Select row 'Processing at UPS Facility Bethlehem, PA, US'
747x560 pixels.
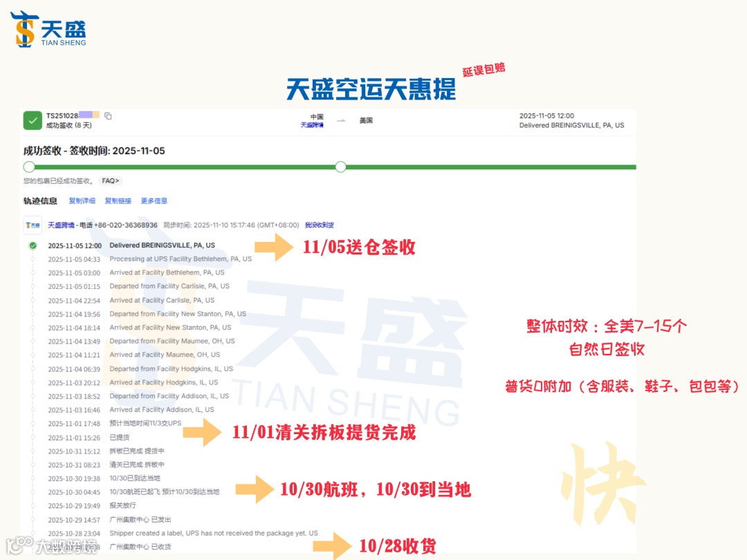pyautogui.click(x=149, y=259)
